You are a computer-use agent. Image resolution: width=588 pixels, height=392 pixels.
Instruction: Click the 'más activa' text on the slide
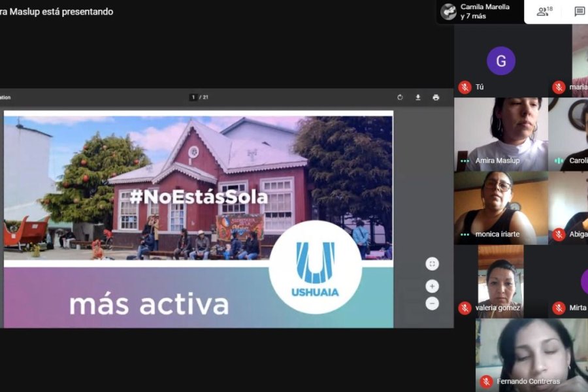(149, 304)
